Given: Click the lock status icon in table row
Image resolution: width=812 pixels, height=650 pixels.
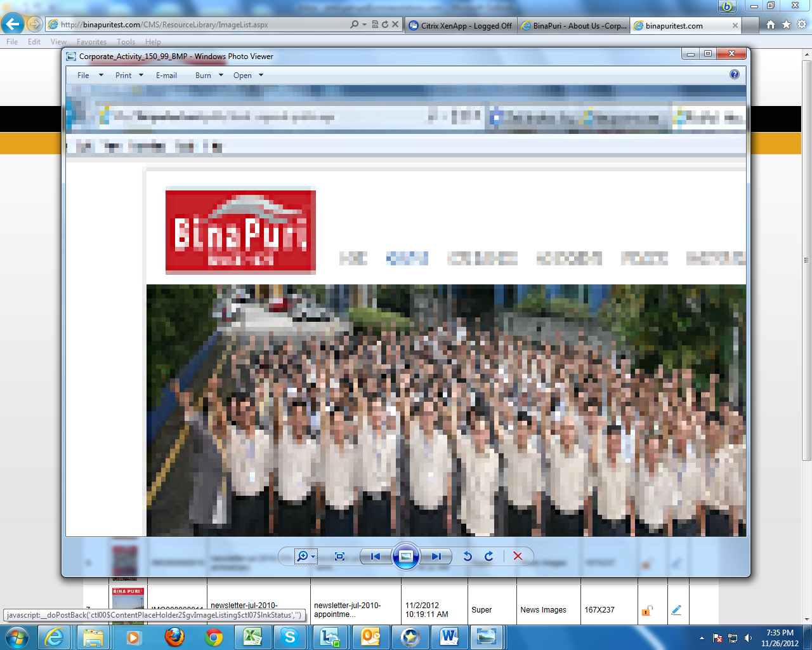Looking at the screenshot, I should pyautogui.click(x=646, y=611).
